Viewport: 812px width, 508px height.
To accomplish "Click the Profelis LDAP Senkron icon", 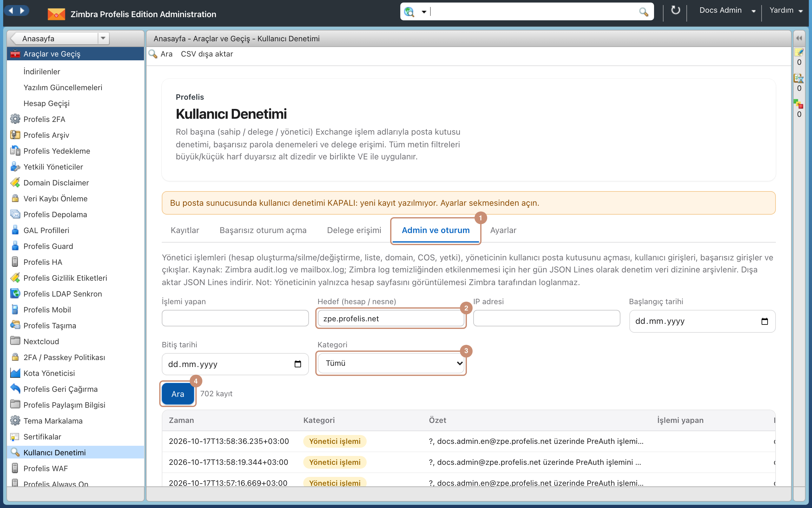I will coord(15,293).
